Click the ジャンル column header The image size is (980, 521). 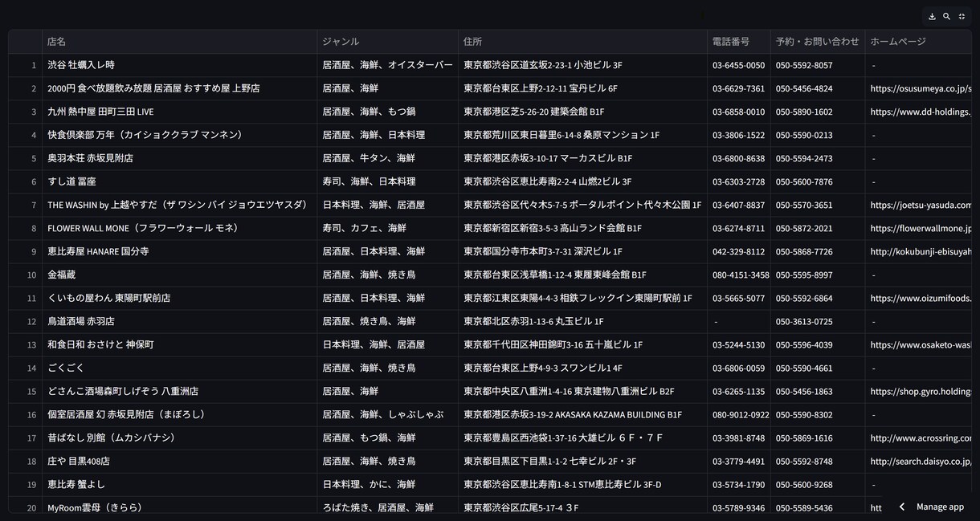(388, 42)
